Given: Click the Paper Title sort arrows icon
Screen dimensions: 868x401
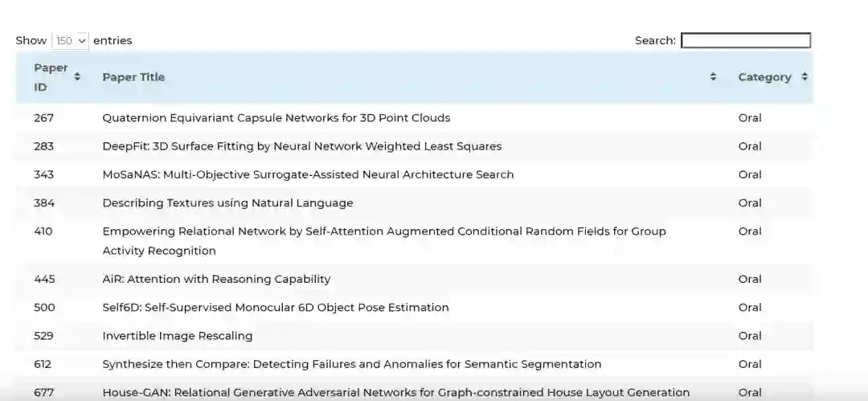Looking at the screenshot, I should point(713,77).
